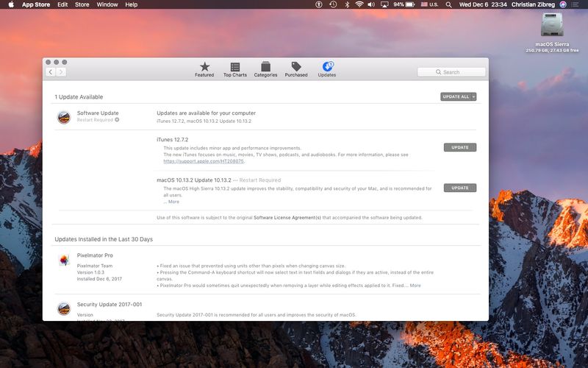588x368 pixels.
Task: Expand macOS update description via More
Action: click(173, 202)
